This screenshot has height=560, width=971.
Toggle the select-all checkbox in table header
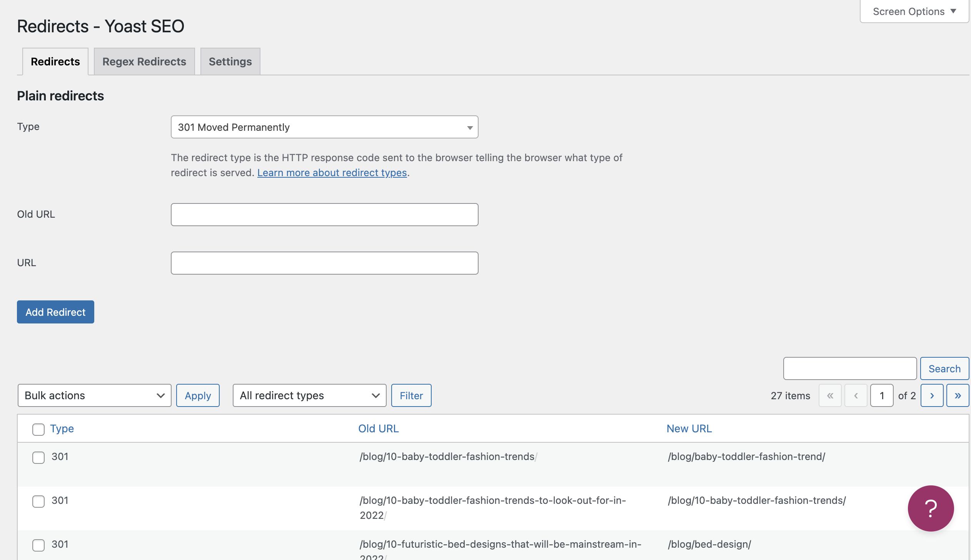[x=38, y=429]
